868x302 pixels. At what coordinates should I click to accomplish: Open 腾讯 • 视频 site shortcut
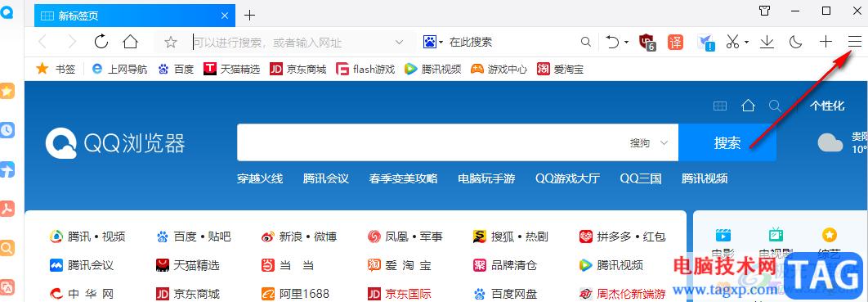[87, 237]
